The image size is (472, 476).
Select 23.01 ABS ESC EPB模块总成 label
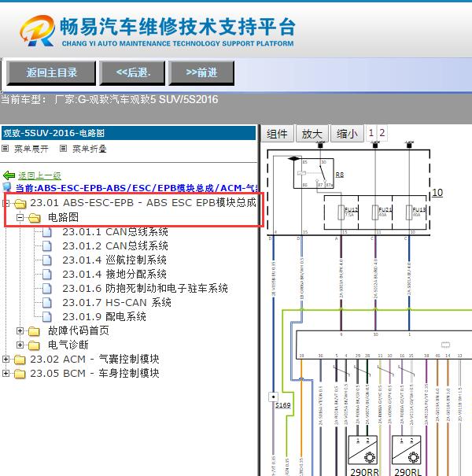tap(143, 202)
